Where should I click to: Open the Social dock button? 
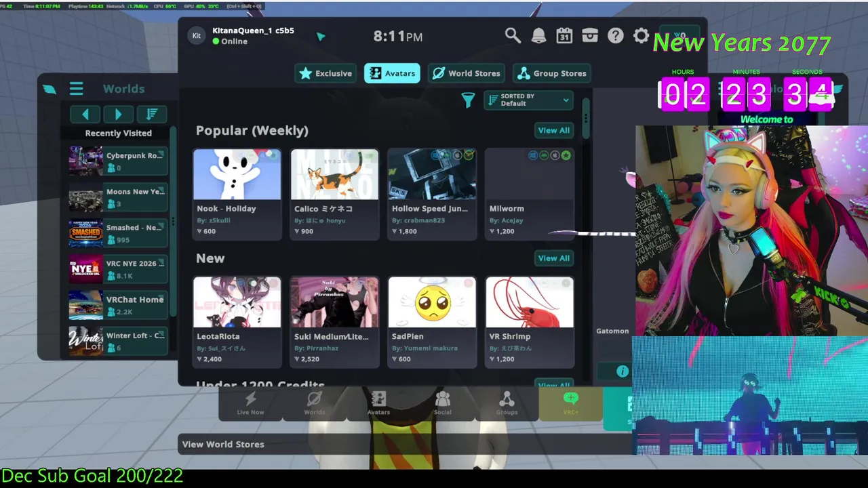(x=443, y=403)
